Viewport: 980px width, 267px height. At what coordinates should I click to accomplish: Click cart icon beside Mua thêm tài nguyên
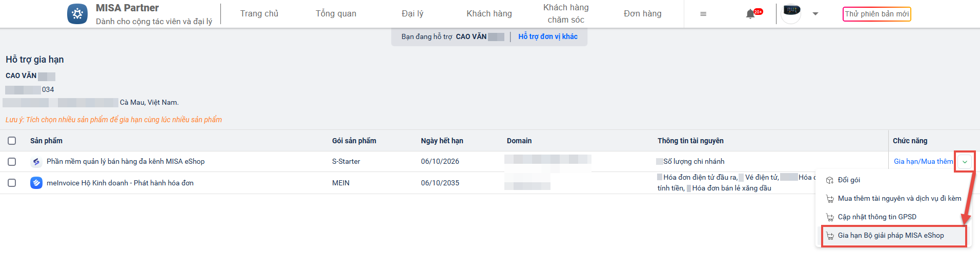830,199
